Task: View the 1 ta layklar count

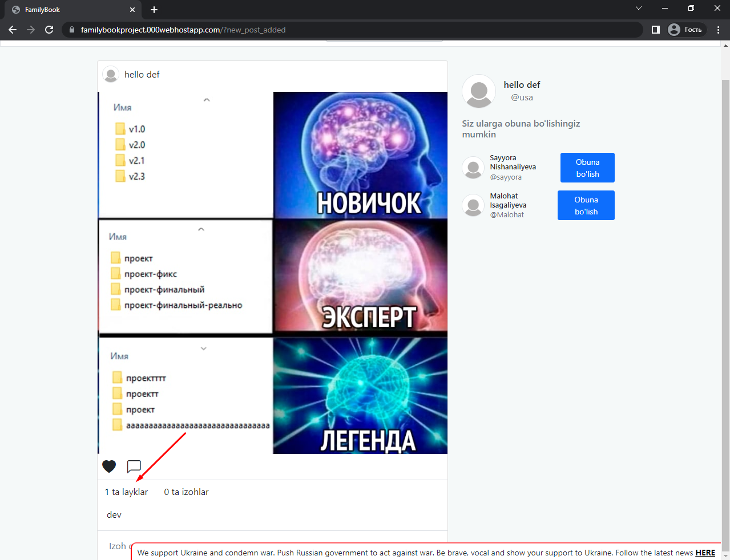Action: click(x=126, y=492)
